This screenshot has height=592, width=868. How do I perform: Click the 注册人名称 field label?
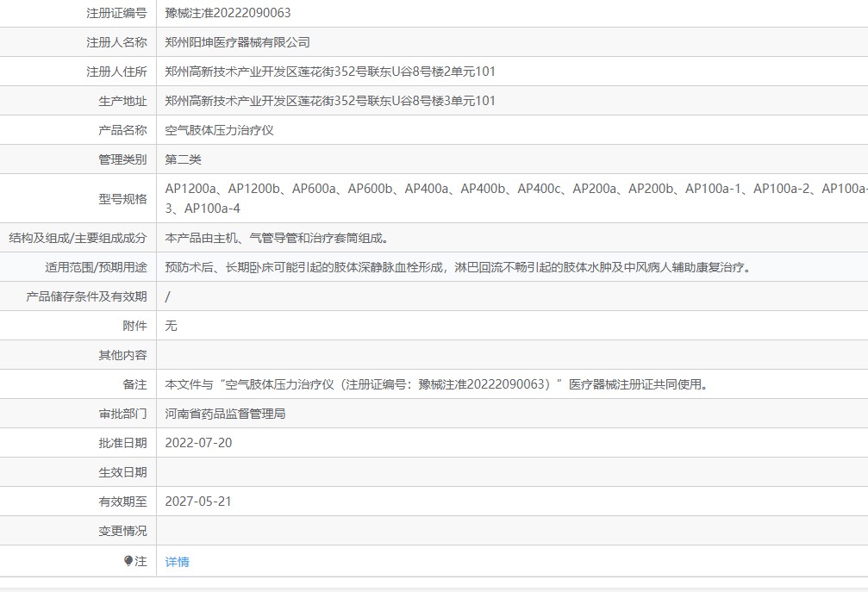pos(117,42)
